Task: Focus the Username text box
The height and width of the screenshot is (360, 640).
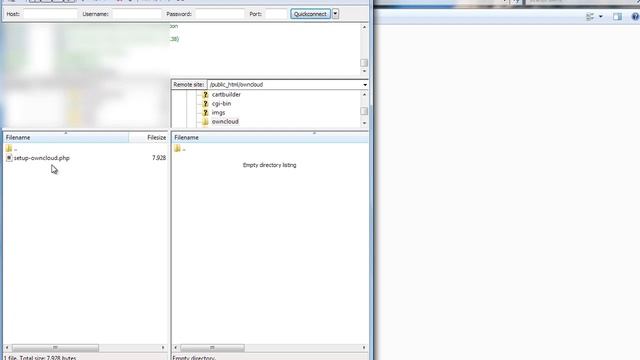Action: (x=137, y=14)
